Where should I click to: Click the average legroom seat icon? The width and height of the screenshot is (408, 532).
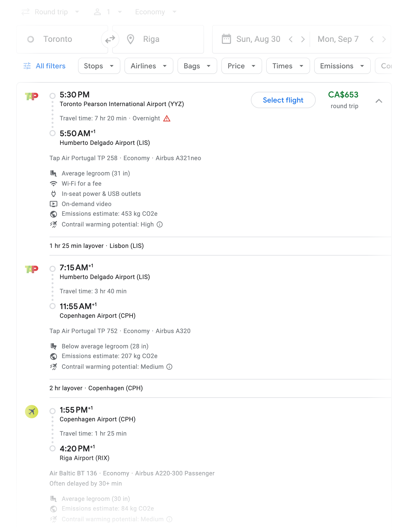pyautogui.click(x=54, y=173)
